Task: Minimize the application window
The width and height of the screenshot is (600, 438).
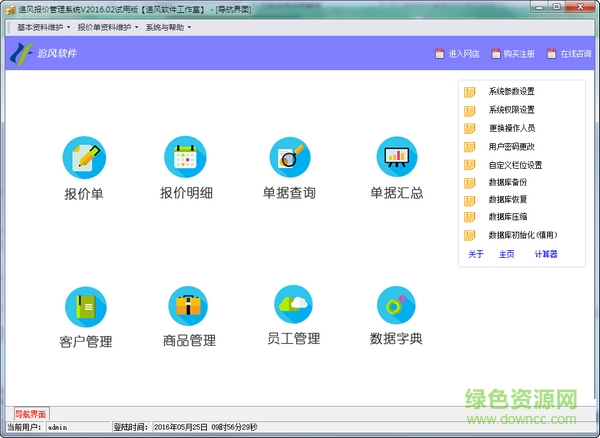Action: pos(540,7)
